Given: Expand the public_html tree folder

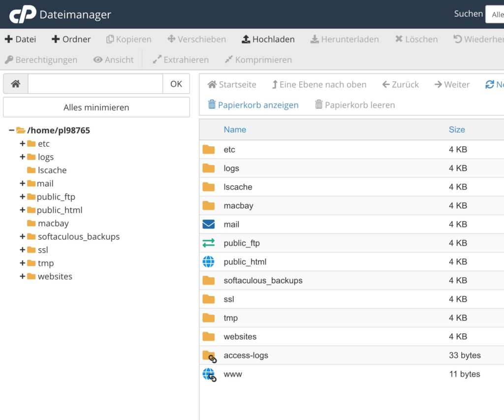Looking at the screenshot, I should click(23, 210).
